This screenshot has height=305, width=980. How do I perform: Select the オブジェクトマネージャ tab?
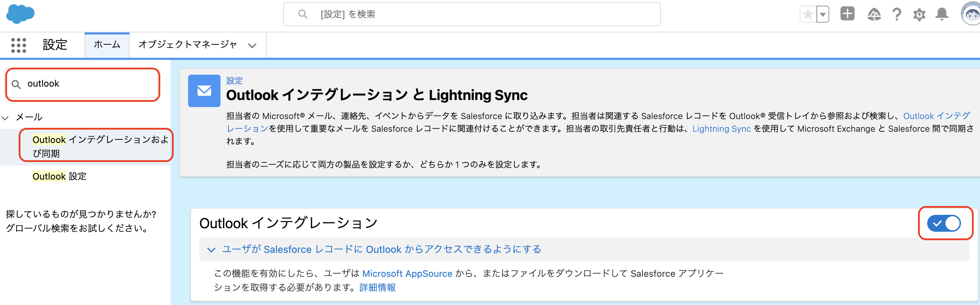187,45
